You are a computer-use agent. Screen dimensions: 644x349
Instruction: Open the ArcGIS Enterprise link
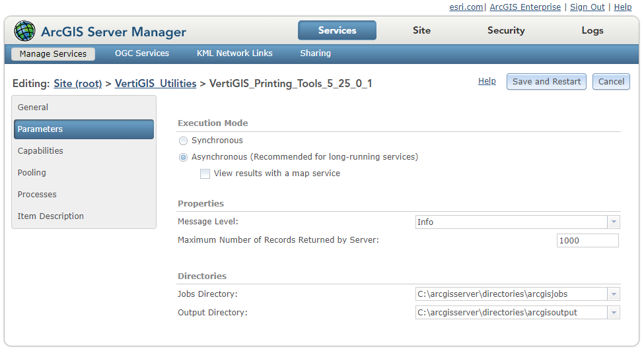tap(525, 7)
